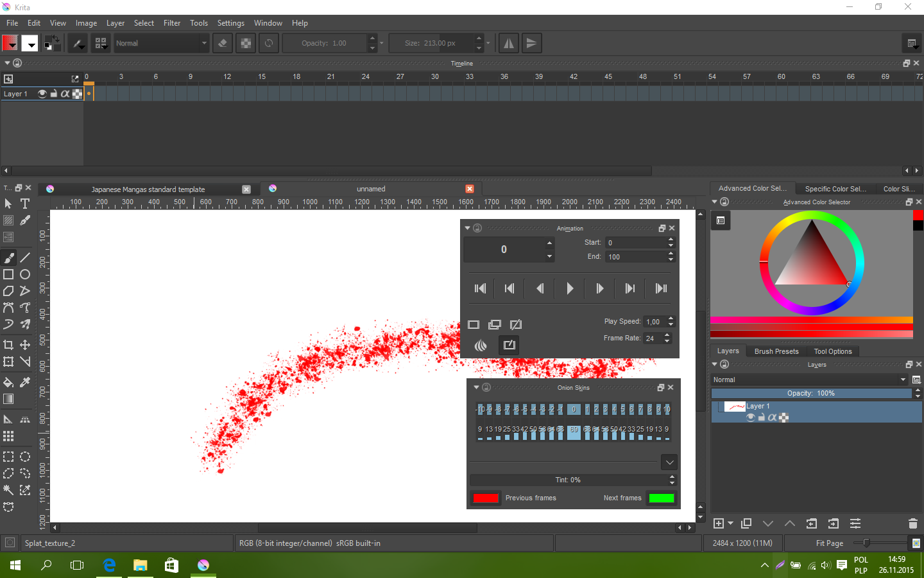924x578 pixels.
Task: Delete layer with trash icon
Action: (913, 523)
